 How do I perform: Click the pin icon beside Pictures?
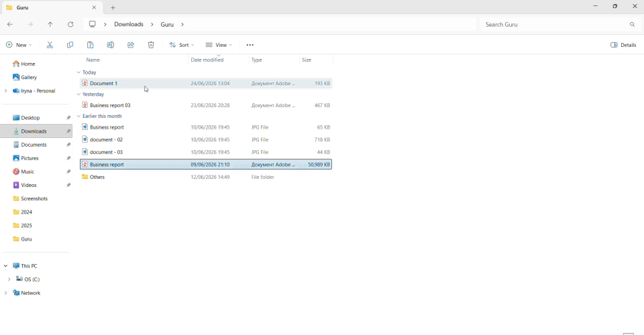click(x=68, y=158)
